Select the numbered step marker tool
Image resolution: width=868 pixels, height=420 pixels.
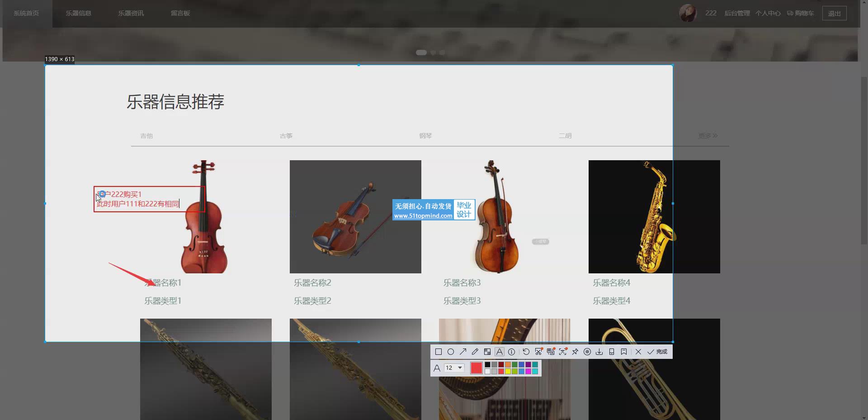[x=511, y=352]
